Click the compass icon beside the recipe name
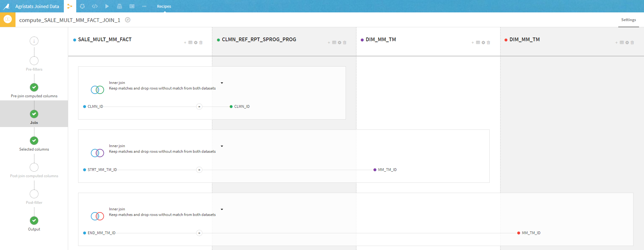This screenshot has height=250, width=644. (x=128, y=20)
